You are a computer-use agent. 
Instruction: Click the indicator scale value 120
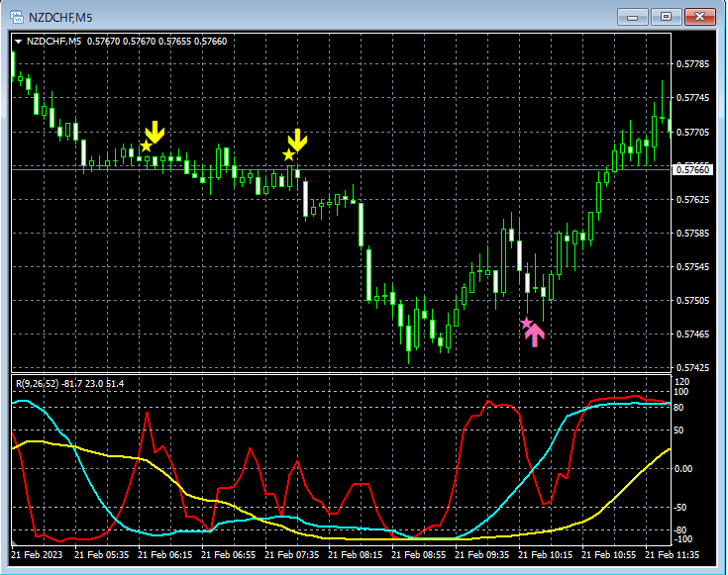[x=681, y=382]
